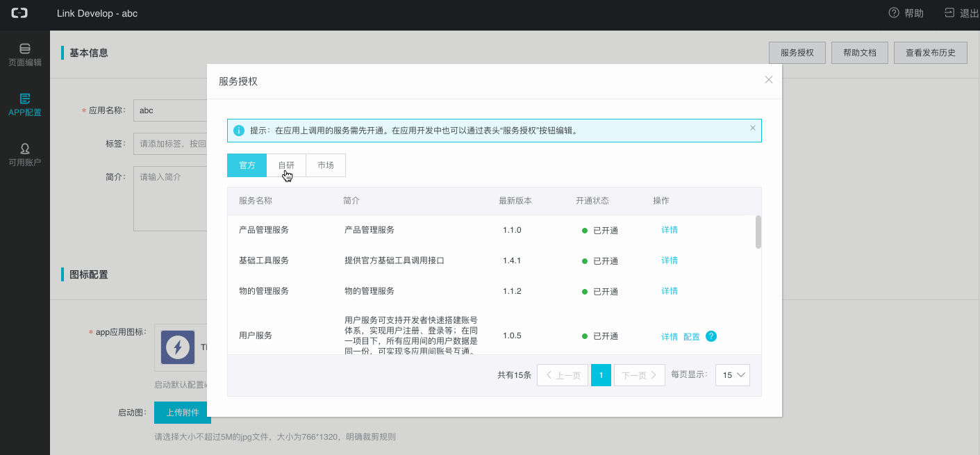Click version 1.4.1 cell

512,260
